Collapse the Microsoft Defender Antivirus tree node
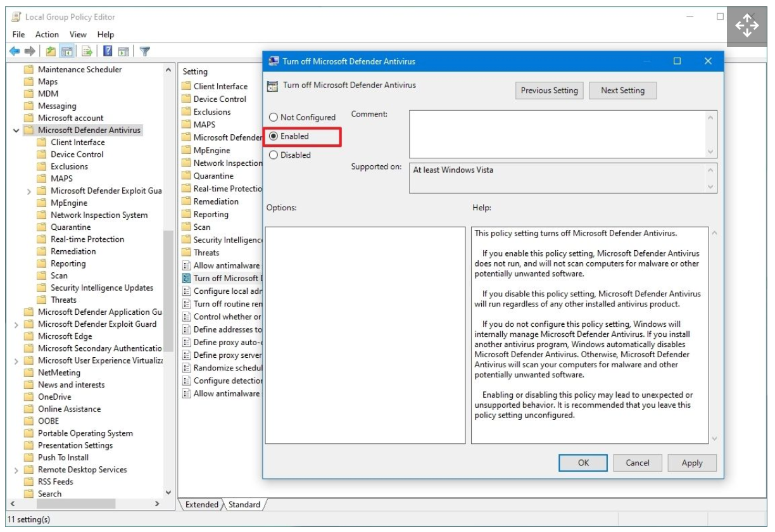The image size is (775, 532). pos(16,129)
